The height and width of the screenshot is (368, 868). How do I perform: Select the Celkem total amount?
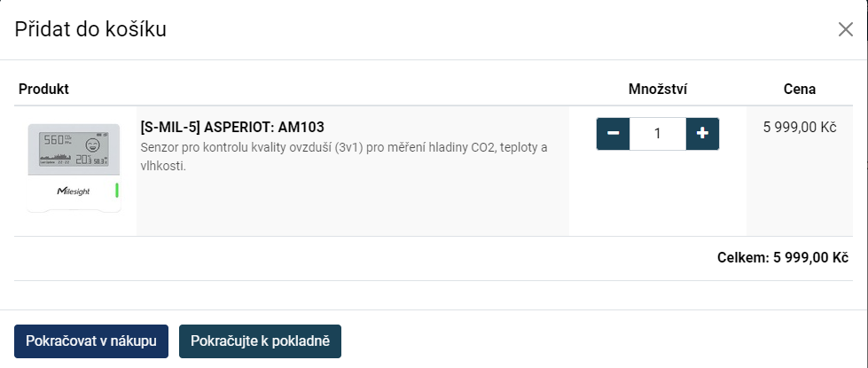pyautogui.click(x=783, y=258)
